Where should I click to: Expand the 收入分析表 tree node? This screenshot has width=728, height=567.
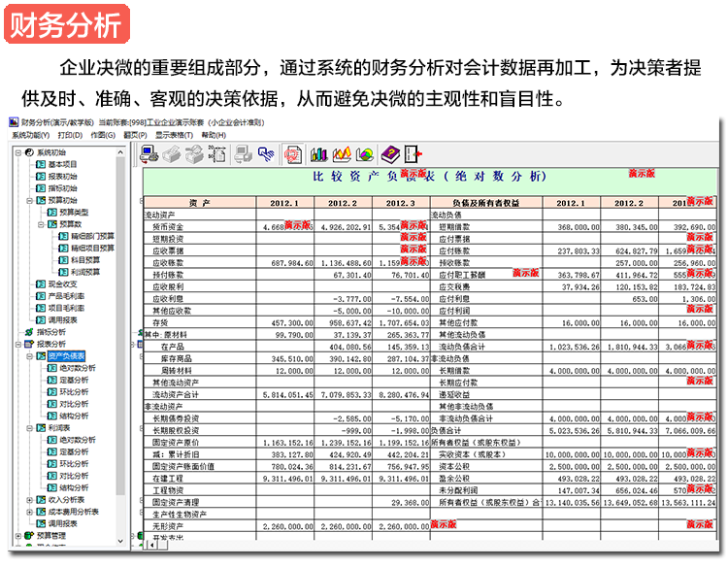[29, 500]
